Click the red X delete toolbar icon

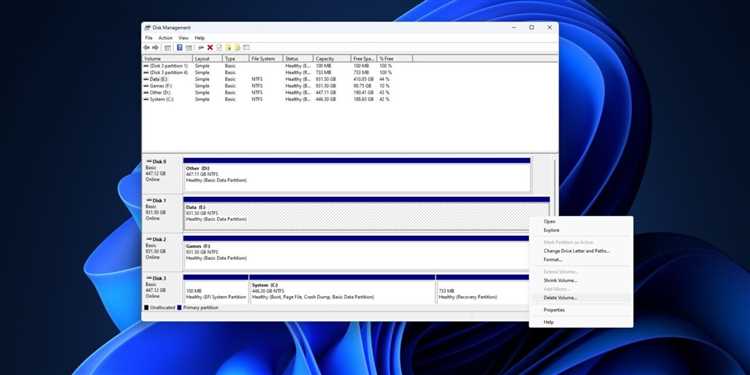pyautogui.click(x=210, y=47)
